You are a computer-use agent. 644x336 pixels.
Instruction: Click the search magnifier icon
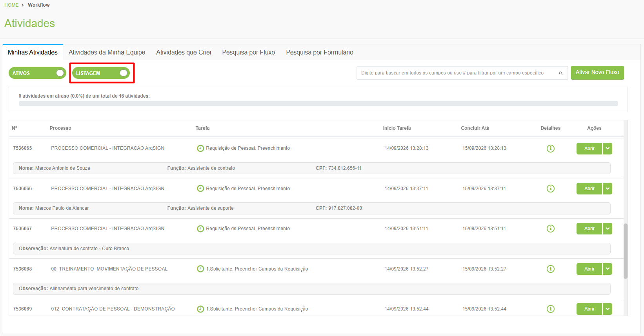point(561,73)
